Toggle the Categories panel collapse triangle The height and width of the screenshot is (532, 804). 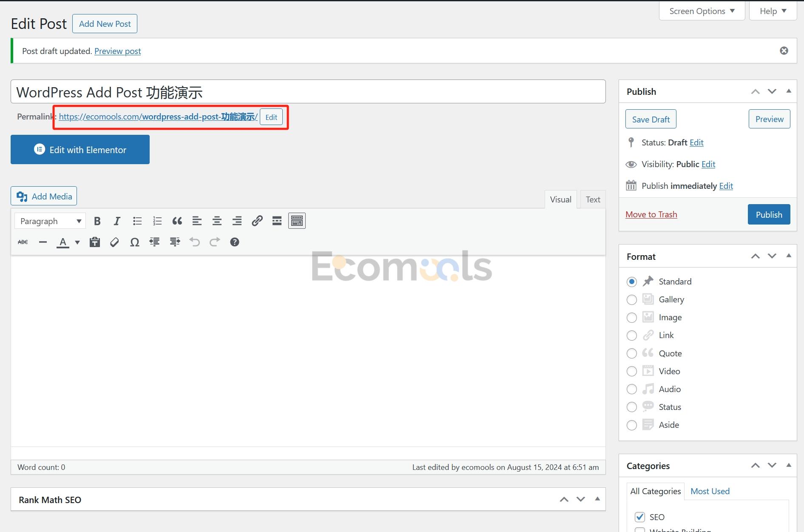click(x=789, y=466)
